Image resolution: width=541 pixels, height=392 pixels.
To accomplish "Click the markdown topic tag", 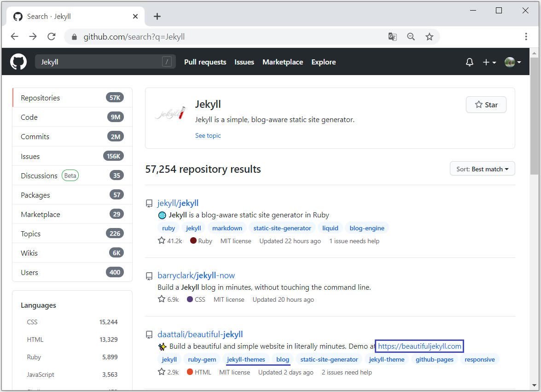I will (227, 228).
